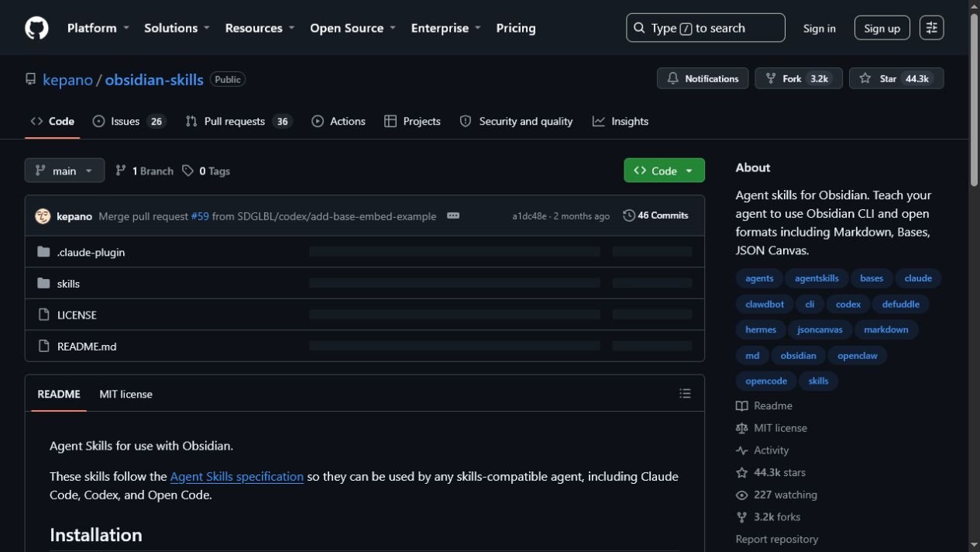Expand the commit message ellipsis icon
980x552 pixels.
453,216
